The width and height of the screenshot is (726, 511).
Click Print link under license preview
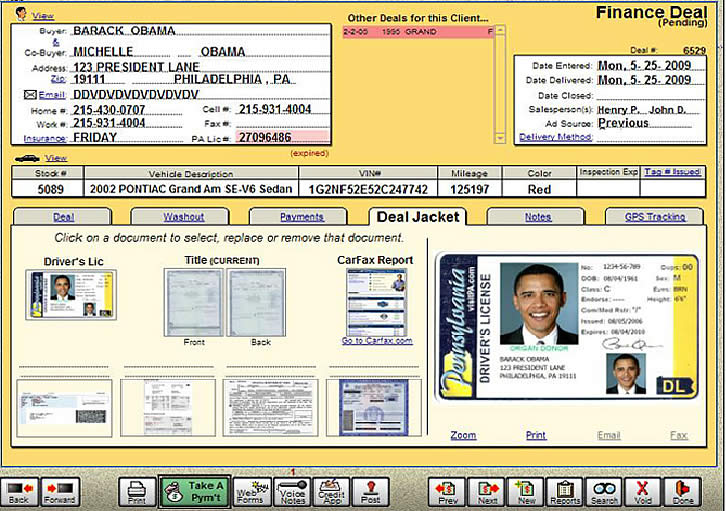[x=536, y=435]
